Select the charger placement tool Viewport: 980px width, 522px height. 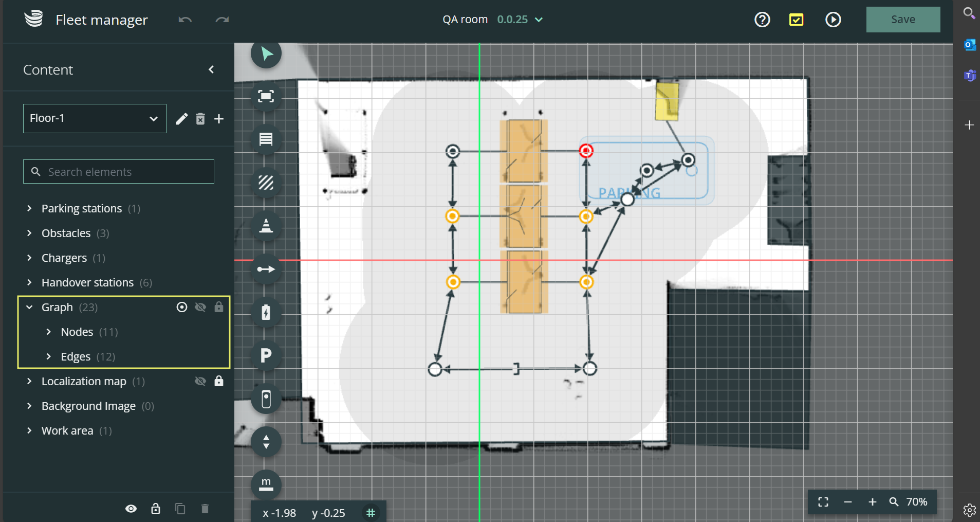coord(266,312)
